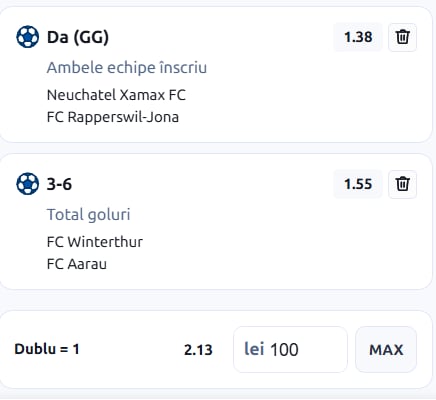
Task: Click the 3-6 selection title
Action: [59, 184]
